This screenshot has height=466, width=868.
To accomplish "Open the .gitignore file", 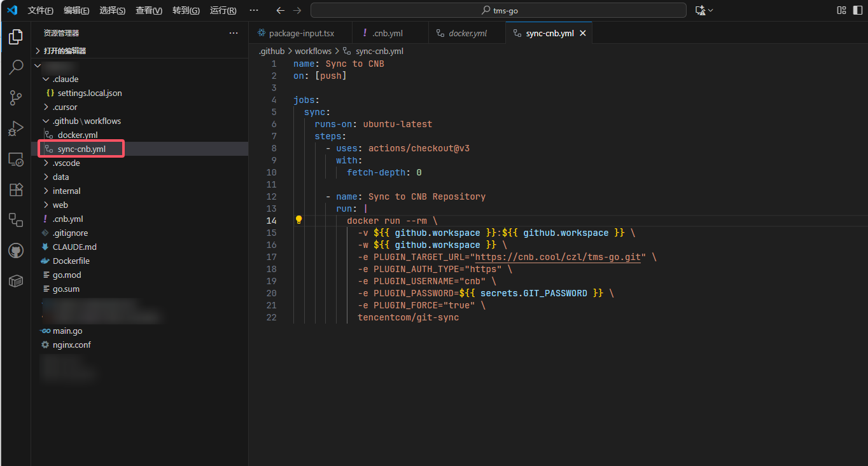I will tap(139, 233).
